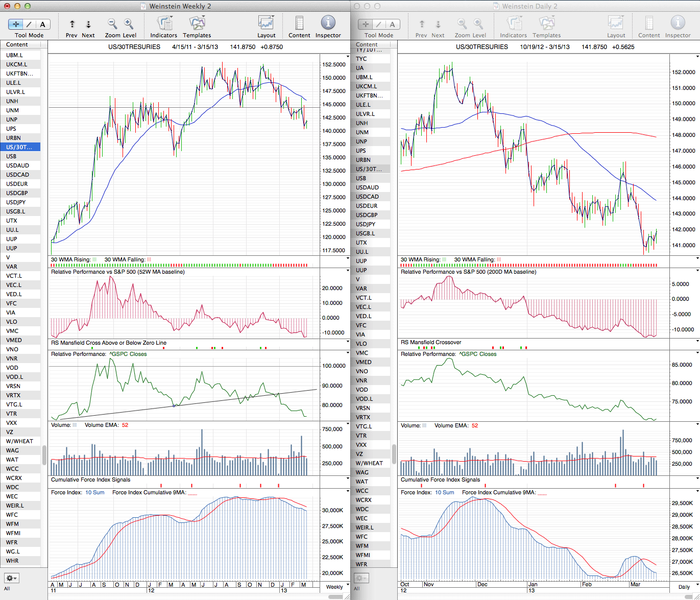Select USDJPY in the weekly symbol list
This screenshot has height=600, width=700.
pyautogui.click(x=16, y=202)
